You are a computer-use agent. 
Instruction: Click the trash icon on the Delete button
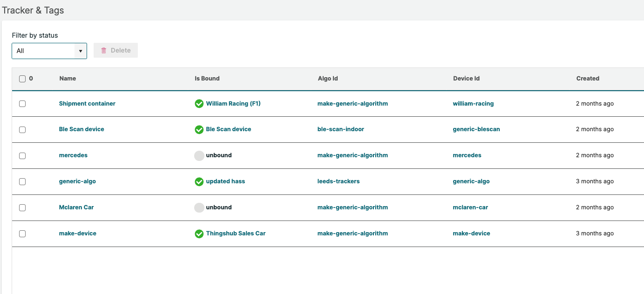click(104, 51)
